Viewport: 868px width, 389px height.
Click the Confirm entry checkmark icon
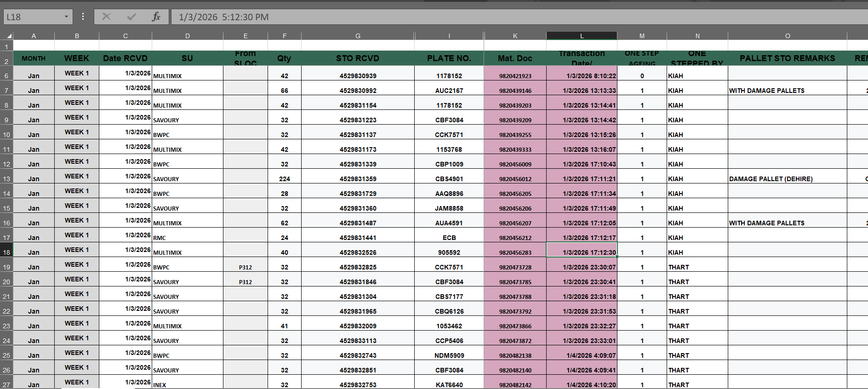pyautogui.click(x=131, y=17)
